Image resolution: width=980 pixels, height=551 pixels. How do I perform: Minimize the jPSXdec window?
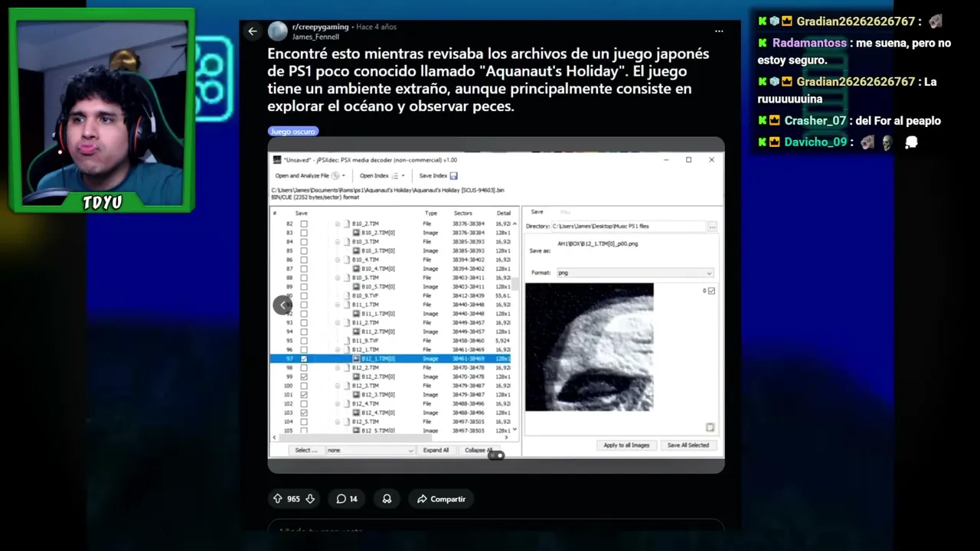pyautogui.click(x=665, y=160)
